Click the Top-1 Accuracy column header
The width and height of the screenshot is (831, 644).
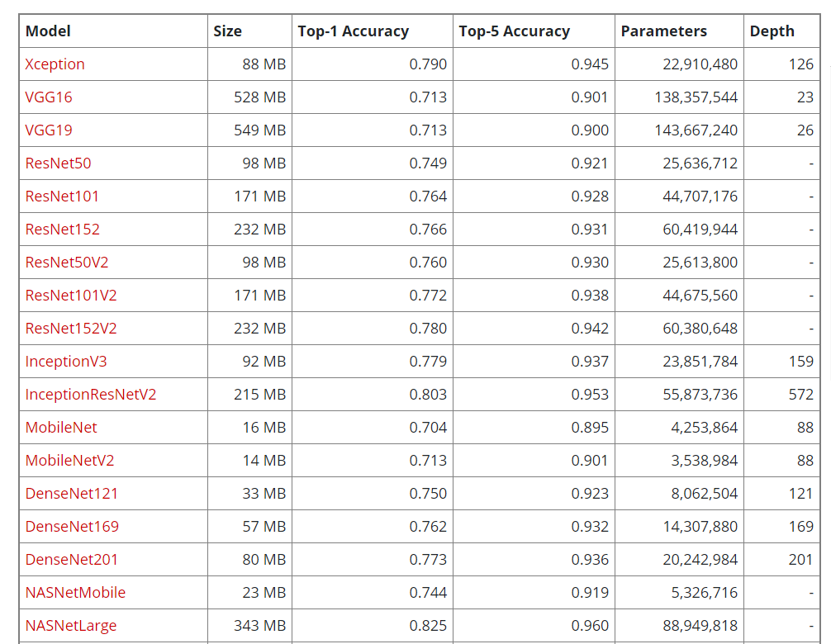point(353,31)
